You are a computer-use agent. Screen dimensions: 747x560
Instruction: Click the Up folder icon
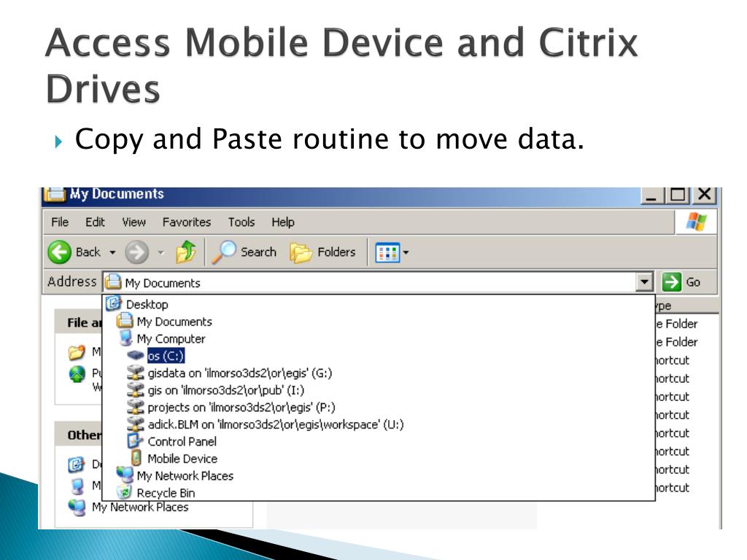pos(186,252)
